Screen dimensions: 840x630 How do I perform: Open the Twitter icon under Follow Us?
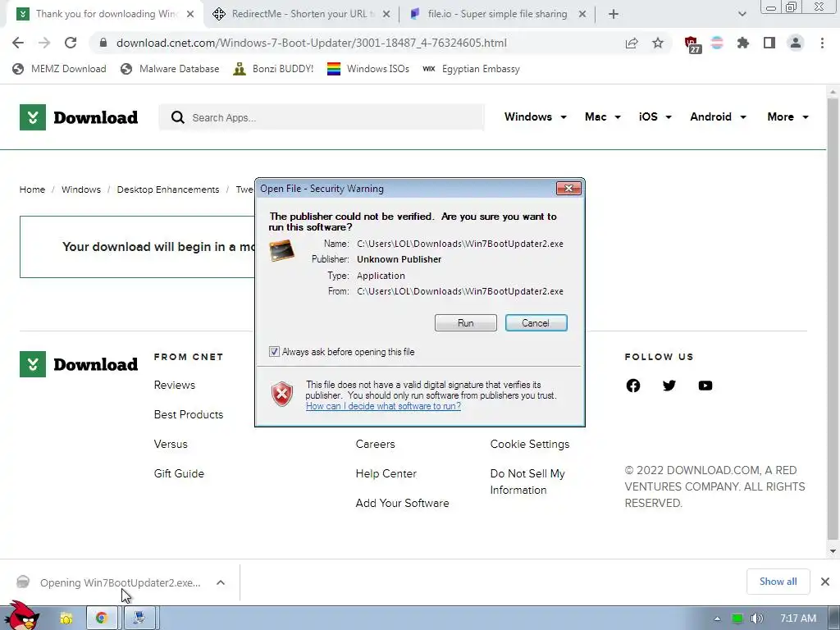669,386
